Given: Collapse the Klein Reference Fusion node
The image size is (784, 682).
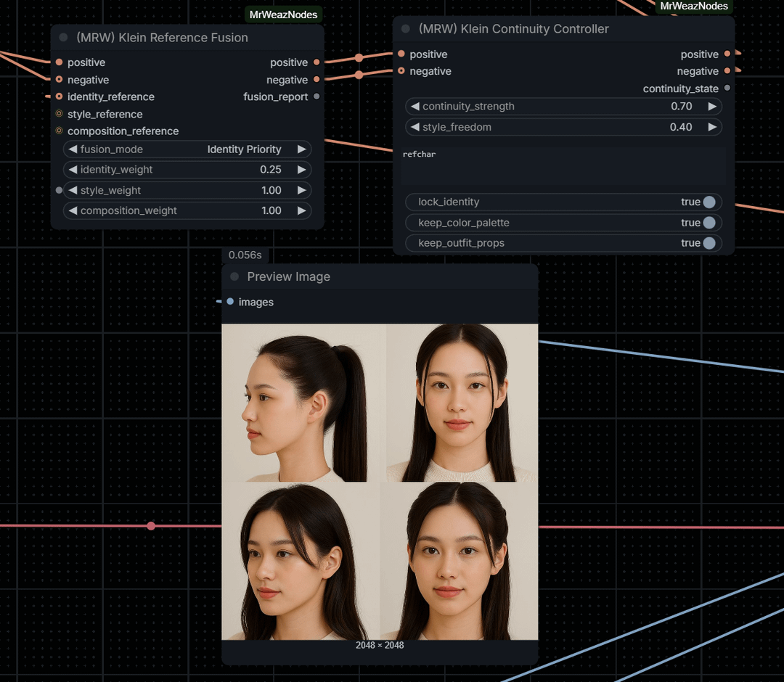Looking at the screenshot, I should click(64, 37).
